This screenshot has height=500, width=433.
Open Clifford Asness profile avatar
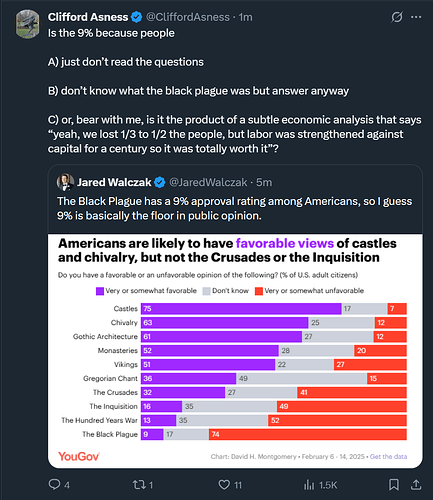click(27, 24)
